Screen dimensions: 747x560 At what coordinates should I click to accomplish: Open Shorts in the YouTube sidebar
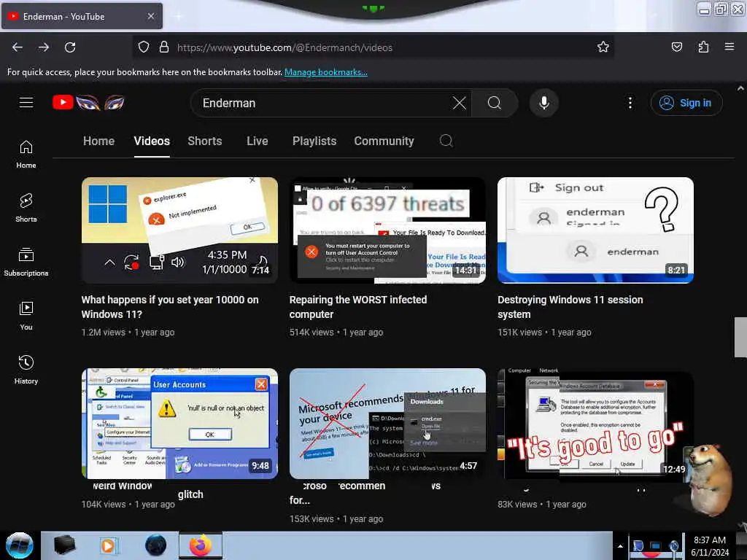tap(26, 208)
